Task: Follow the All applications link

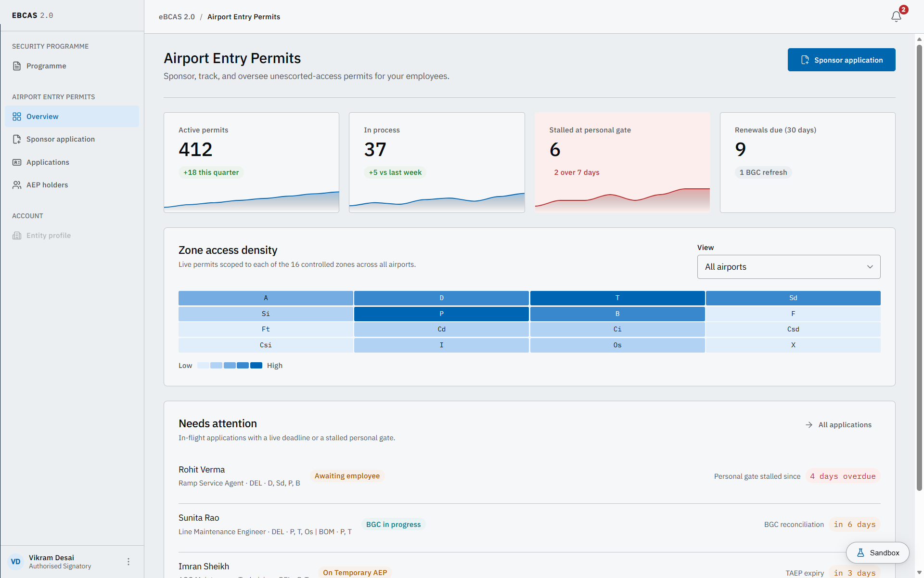Action: 838,425
